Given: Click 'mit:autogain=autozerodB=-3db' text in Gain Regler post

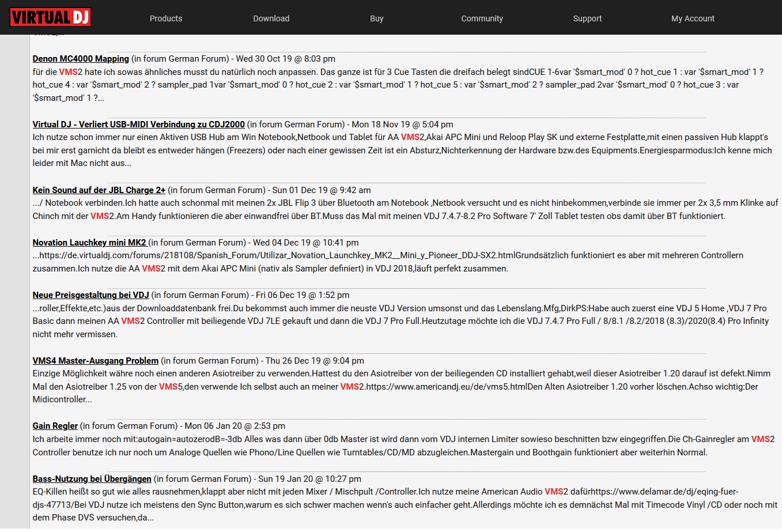Looking at the screenshot, I should pos(183,439).
